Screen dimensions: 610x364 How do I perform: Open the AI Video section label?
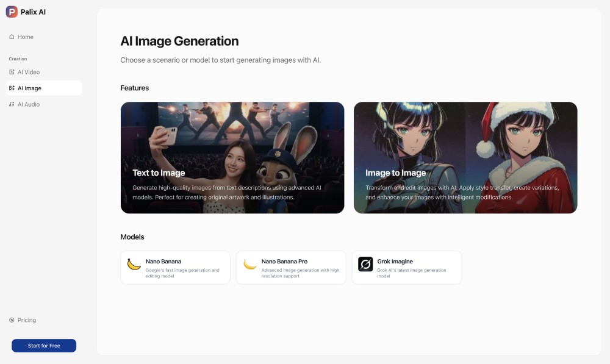point(29,72)
